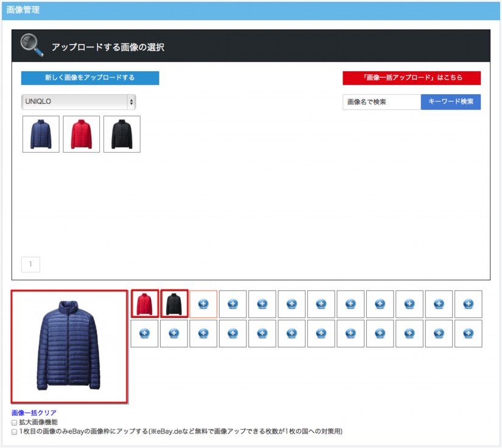
Task: Enable the 拡大画像機能 checkbox
Action: click(14, 422)
